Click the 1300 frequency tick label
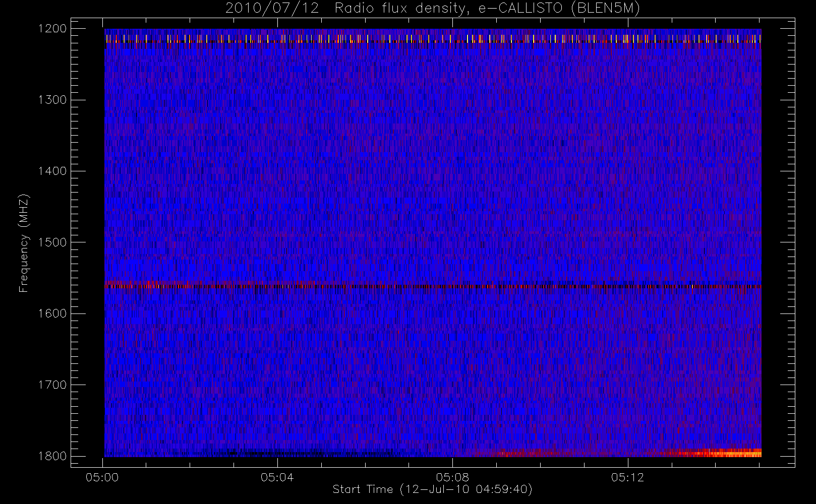Screen dimensions: 816x504 point(52,100)
